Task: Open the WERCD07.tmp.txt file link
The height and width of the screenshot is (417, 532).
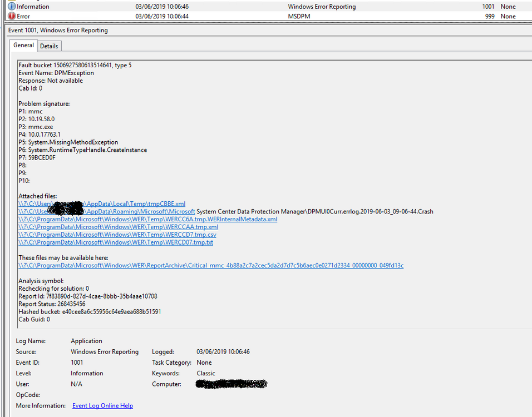Action: click(116, 242)
